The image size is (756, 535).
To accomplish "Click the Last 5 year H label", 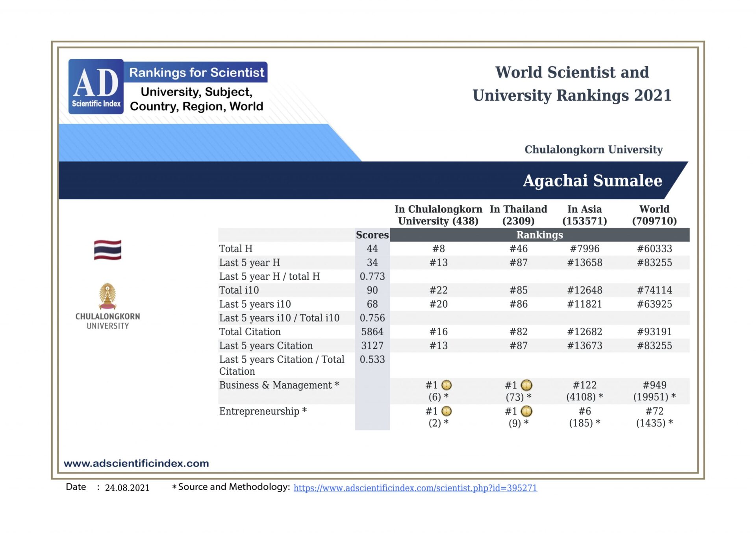I will [249, 262].
